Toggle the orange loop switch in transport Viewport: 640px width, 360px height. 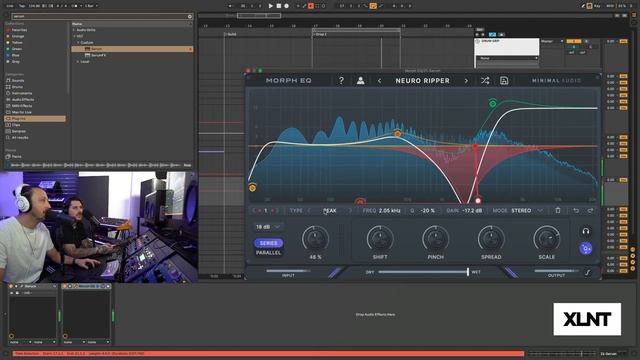click(x=373, y=6)
